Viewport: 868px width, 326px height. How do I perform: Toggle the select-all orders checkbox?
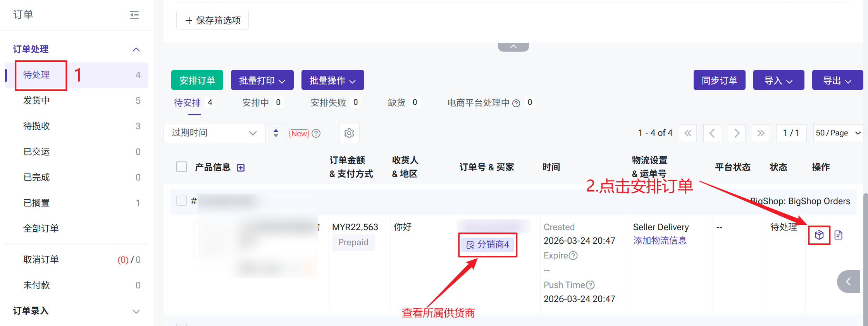181,167
